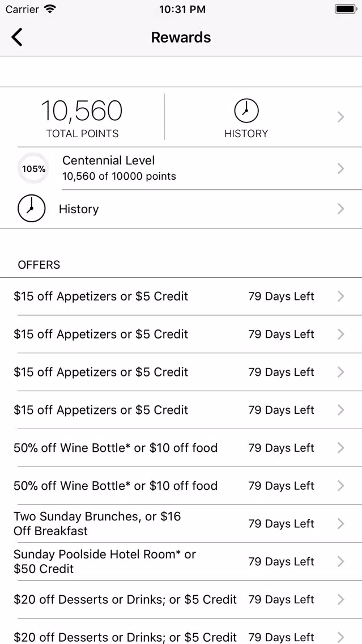The height and width of the screenshot is (644, 362).
Task: Select first 50% off Wine Bottle offer
Action: tap(116, 448)
